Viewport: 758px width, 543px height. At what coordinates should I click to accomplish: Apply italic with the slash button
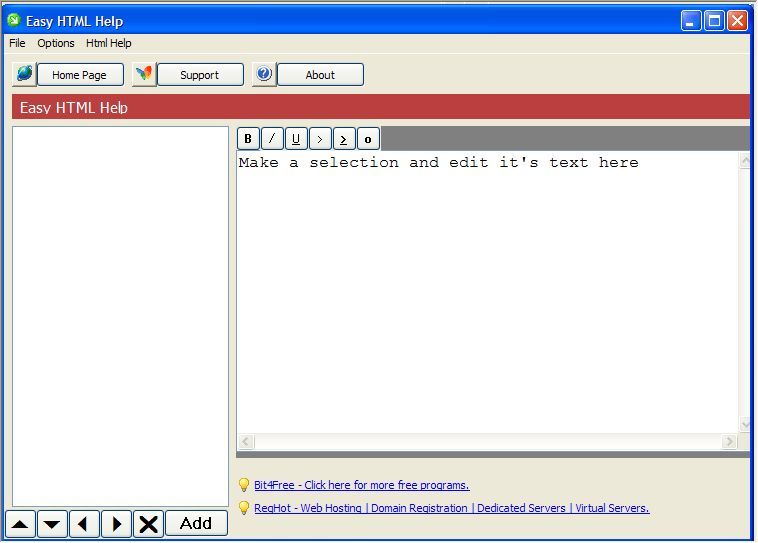pos(272,139)
